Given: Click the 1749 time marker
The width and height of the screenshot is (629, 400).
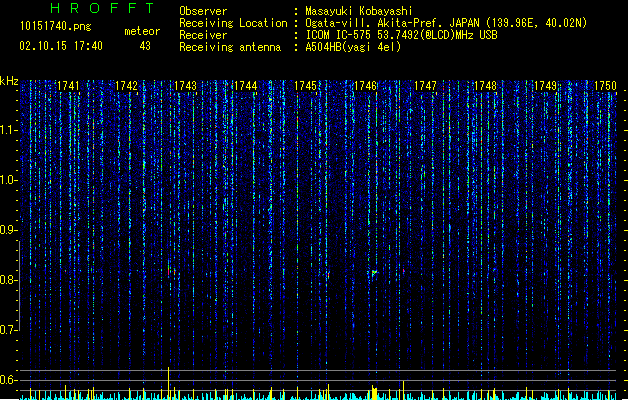Looking at the screenshot, I should 546,86.
